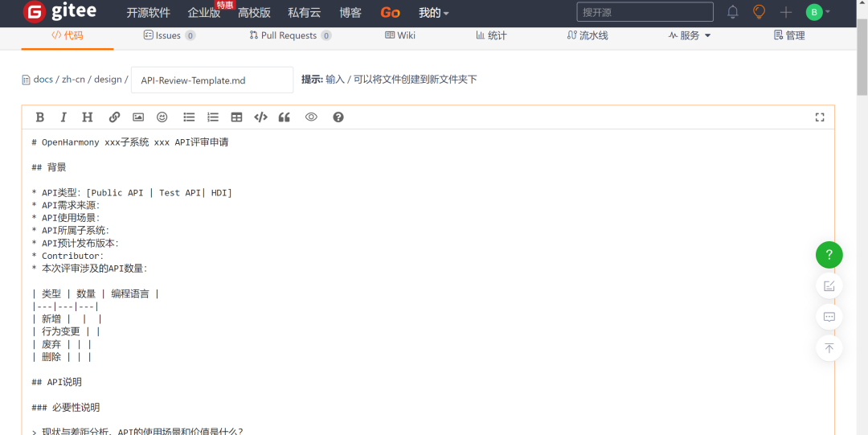Insert a code block icon
The image size is (868, 435).
tap(260, 117)
